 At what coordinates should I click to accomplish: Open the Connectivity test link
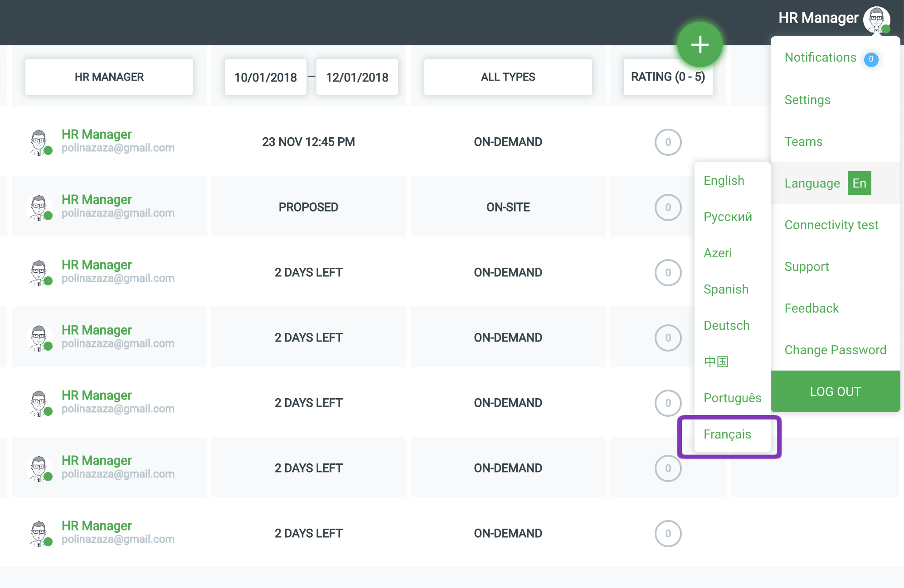[x=831, y=225]
